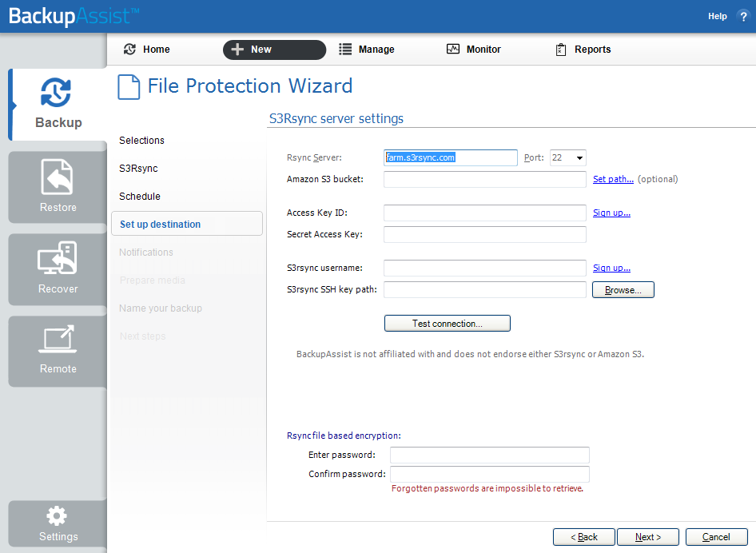756x553 pixels.
Task: Open the Set path... link
Action: click(613, 179)
